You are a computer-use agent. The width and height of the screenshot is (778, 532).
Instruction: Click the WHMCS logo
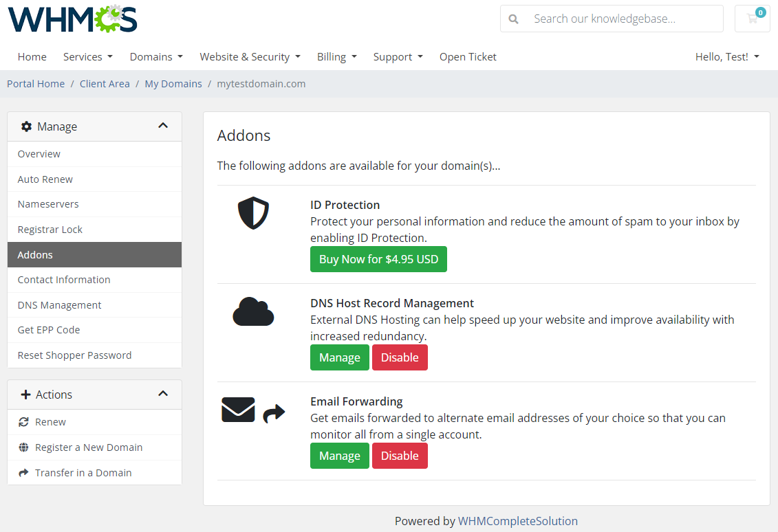tap(72, 19)
